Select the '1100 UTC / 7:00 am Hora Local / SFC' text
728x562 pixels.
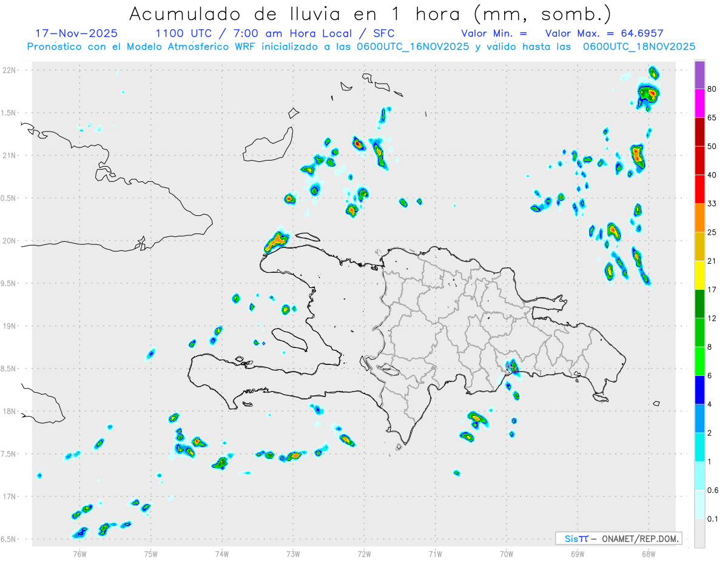pos(275,33)
